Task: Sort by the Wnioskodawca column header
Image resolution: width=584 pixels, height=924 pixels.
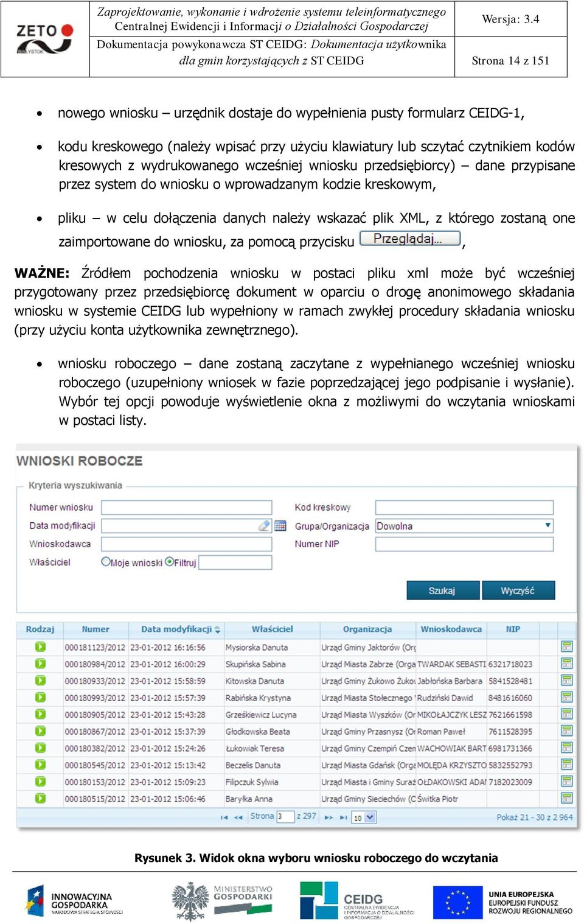Action: click(x=451, y=629)
